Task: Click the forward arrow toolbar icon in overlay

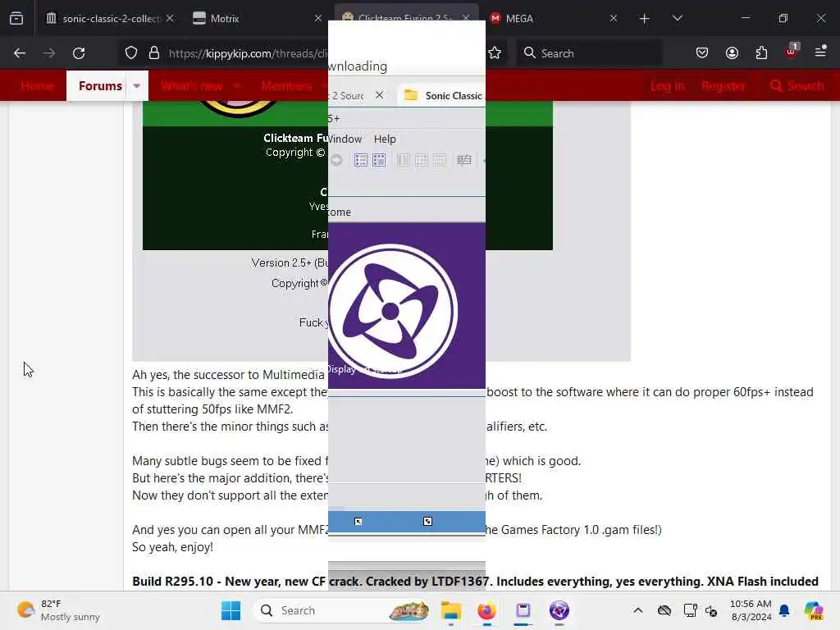Action: 336,160
